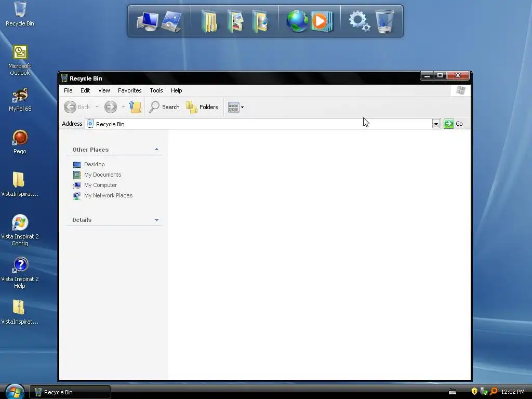Click the Search toolbar button

click(165, 107)
